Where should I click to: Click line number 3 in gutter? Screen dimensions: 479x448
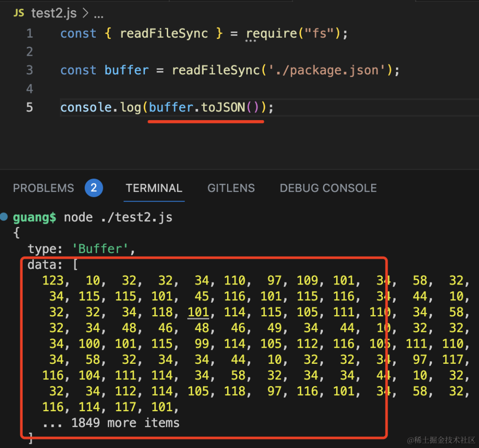point(30,70)
